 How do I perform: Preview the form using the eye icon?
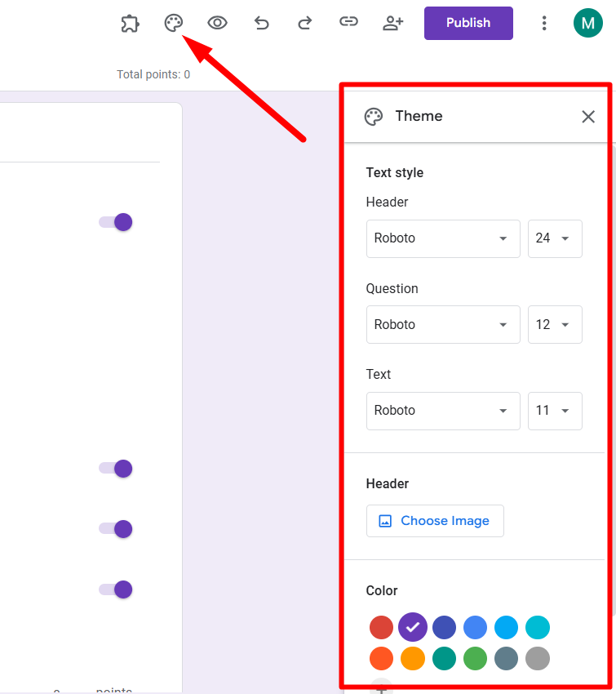click(x=216, y=23)
